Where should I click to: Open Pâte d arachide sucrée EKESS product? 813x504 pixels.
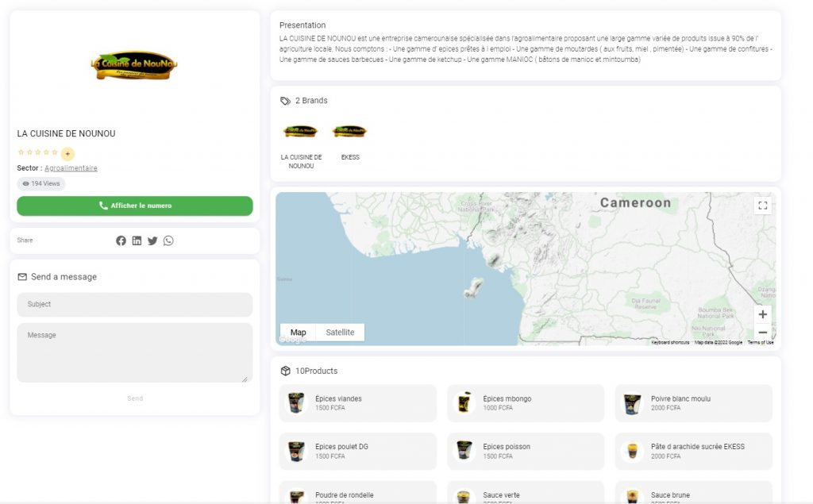693,451
